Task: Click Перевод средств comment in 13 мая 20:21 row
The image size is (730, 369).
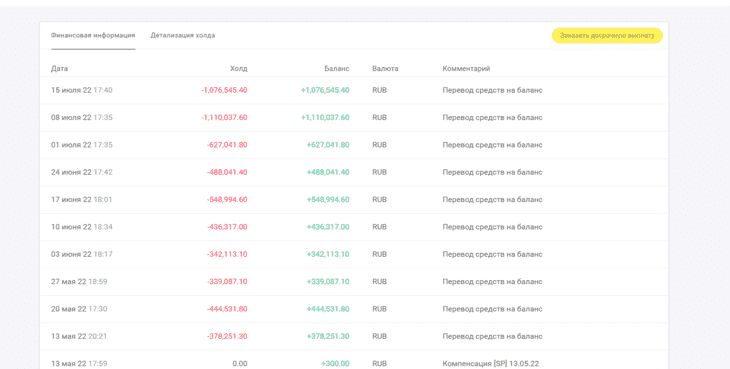Action: [x=492, y=336]
